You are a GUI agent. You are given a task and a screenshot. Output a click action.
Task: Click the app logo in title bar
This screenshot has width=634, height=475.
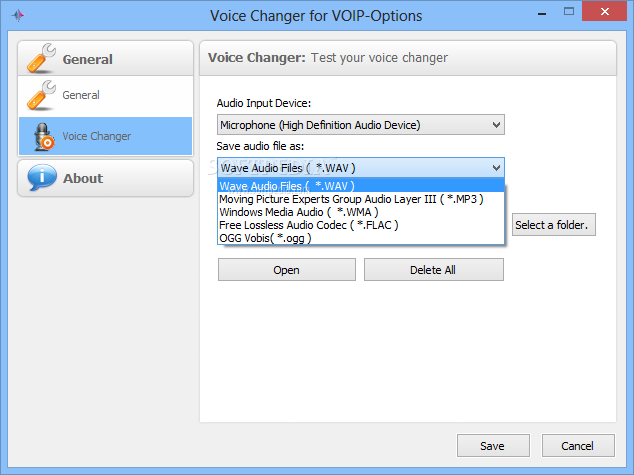click(18, 15)
